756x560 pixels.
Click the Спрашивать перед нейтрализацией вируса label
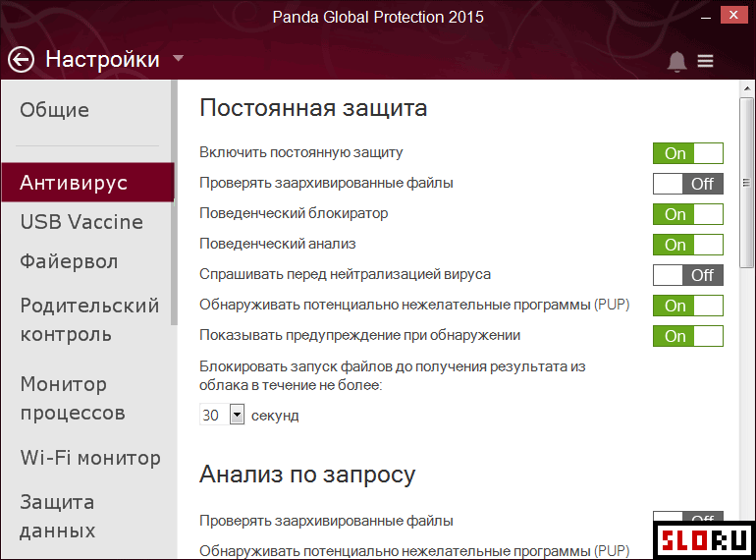[346, 274]
